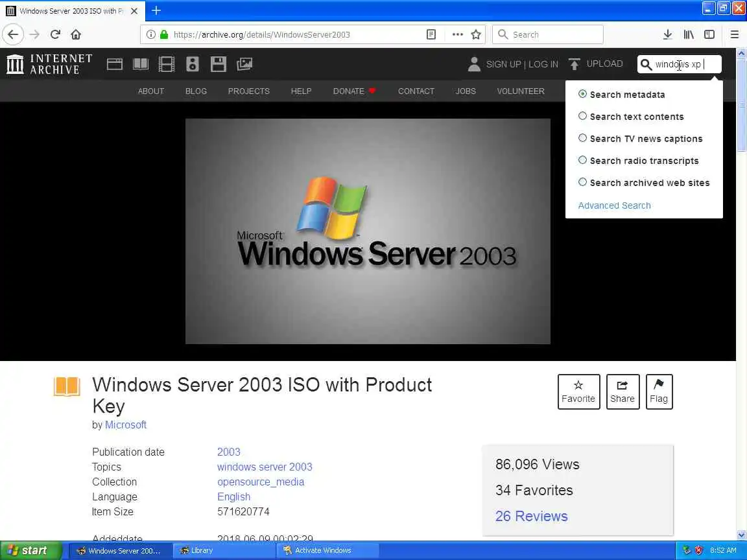Click the Upload arrow icon
Viewport: 747px width, 560px height.
(x=575, y=64)
